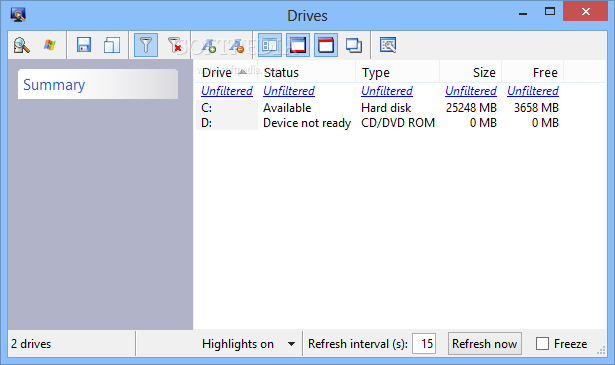Image resolution: width=615 pixels, height=365 pixels.
Task: Click the clear filters funnel with red X
Action: pos(174,45)
